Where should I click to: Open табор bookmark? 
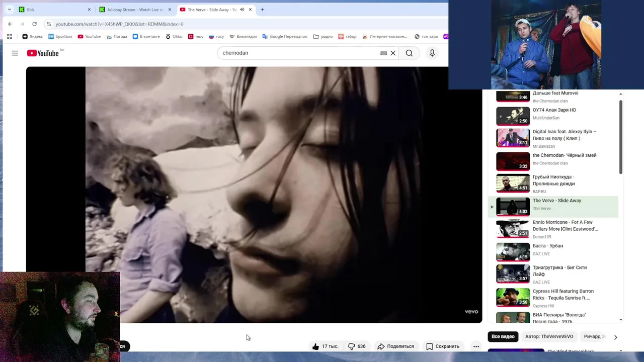[x=347, y=36]
